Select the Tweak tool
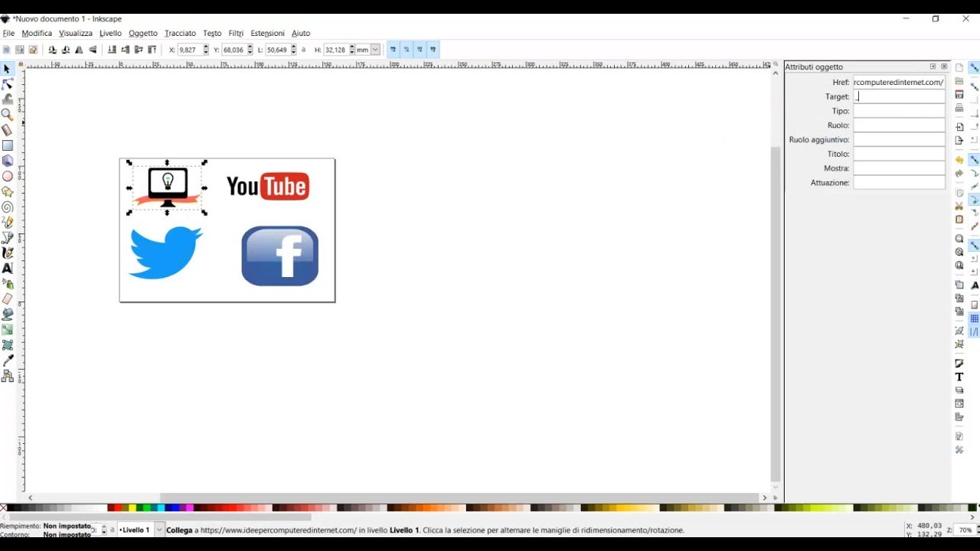This screenshot has height=551, width=980. (x=7, y=99)
